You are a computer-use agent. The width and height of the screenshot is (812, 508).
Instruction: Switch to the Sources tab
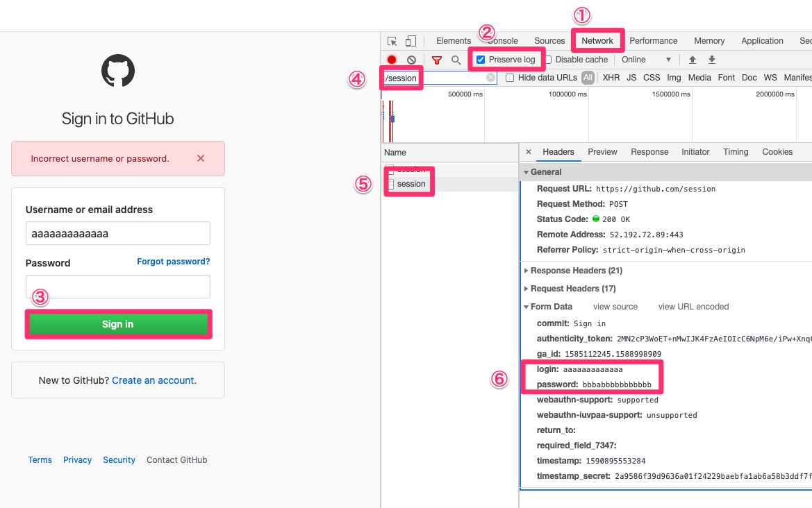(549, 41)
